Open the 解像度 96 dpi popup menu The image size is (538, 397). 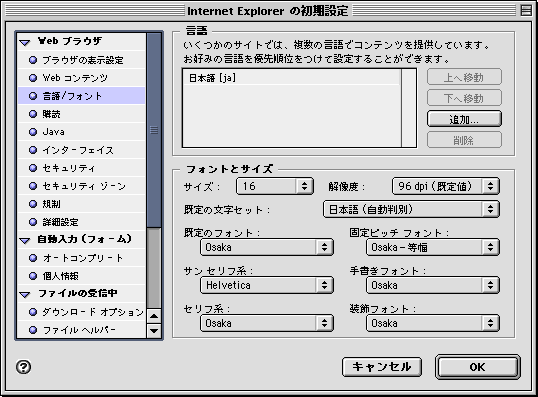[445, 186]
